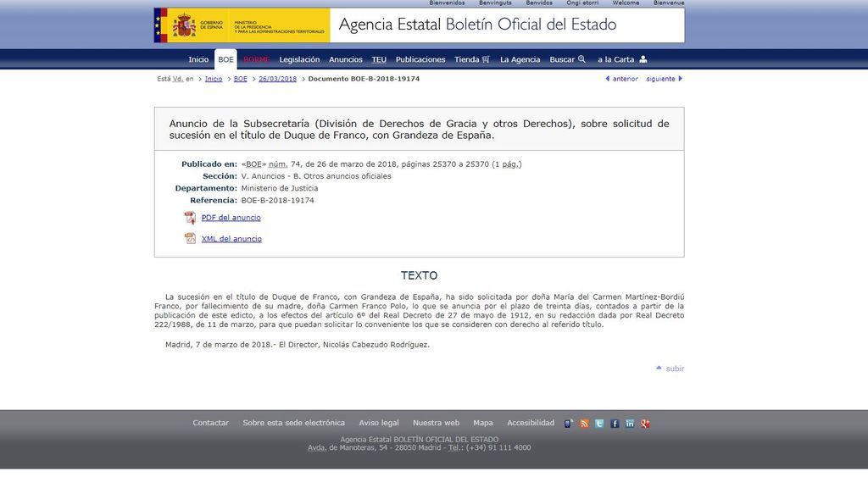Open the RSS feed icon
Screen dimensions: 868x488
tap(584, 424)
